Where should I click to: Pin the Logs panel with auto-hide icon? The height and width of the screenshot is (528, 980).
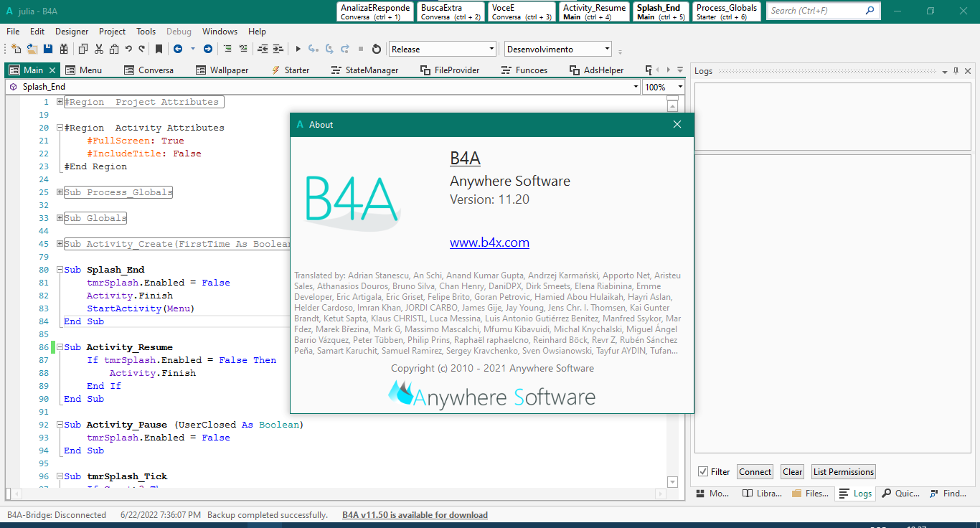click(x=956, y=71)
